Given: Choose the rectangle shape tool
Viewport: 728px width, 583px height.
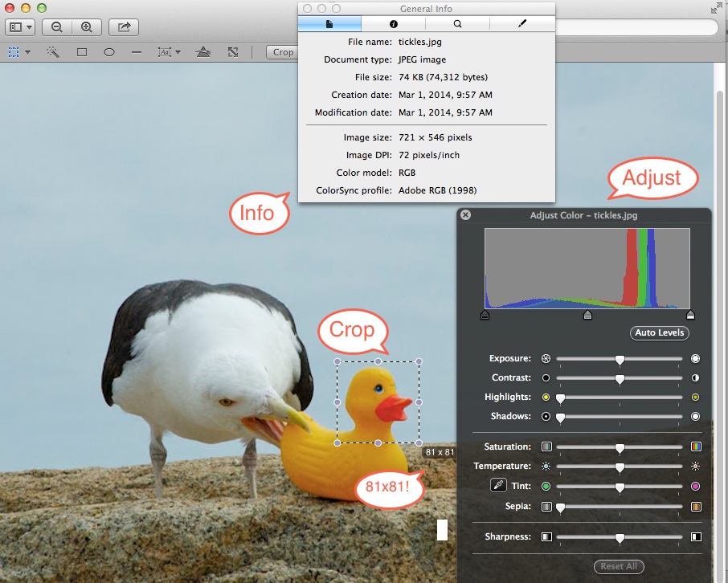Looking at the screenshot, I should point(82,52).
